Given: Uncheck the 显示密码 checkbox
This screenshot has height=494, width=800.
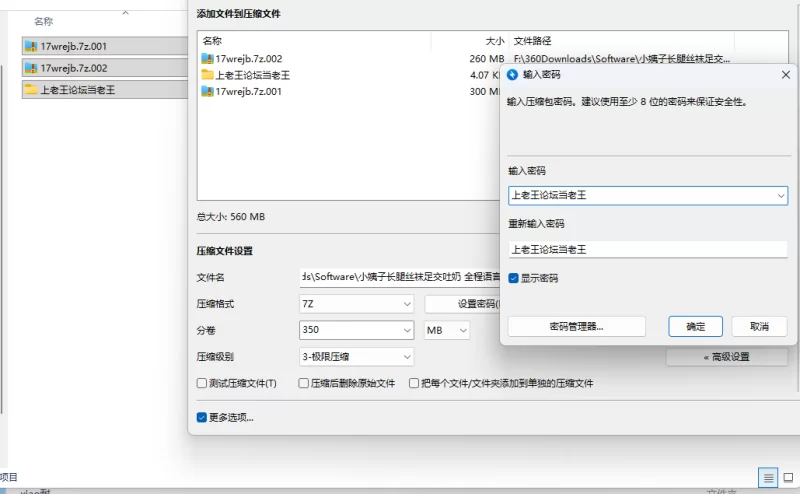Looking at the screenshot, I should click(x=513, y=278).
